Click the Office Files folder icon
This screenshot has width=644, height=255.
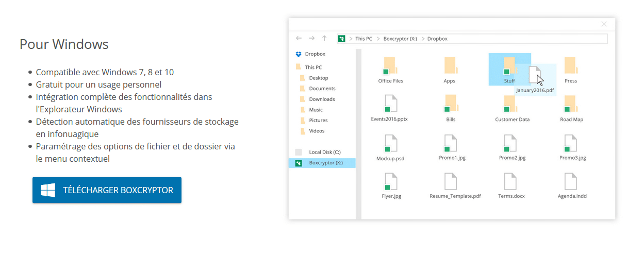[x=389, y=66]
